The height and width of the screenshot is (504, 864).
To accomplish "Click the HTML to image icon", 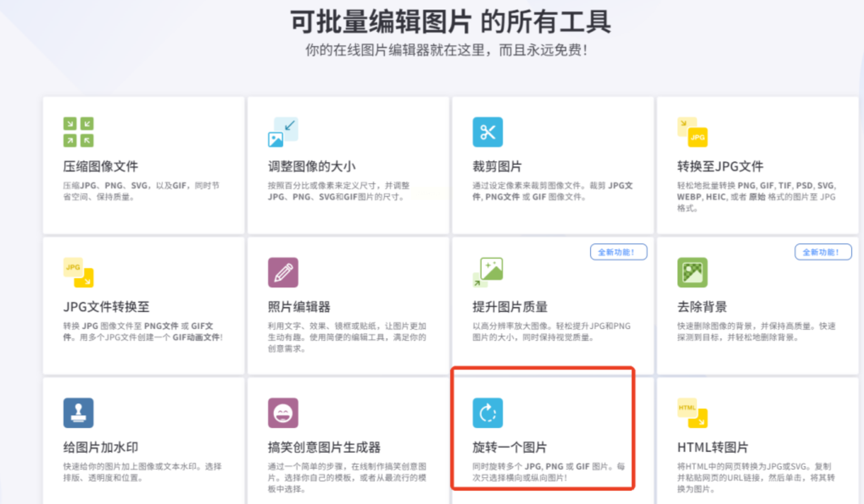I will coord(692,413).
